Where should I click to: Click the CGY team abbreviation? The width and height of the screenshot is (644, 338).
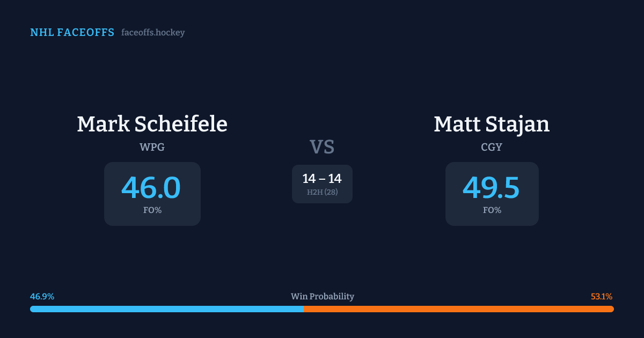point(492,147)
